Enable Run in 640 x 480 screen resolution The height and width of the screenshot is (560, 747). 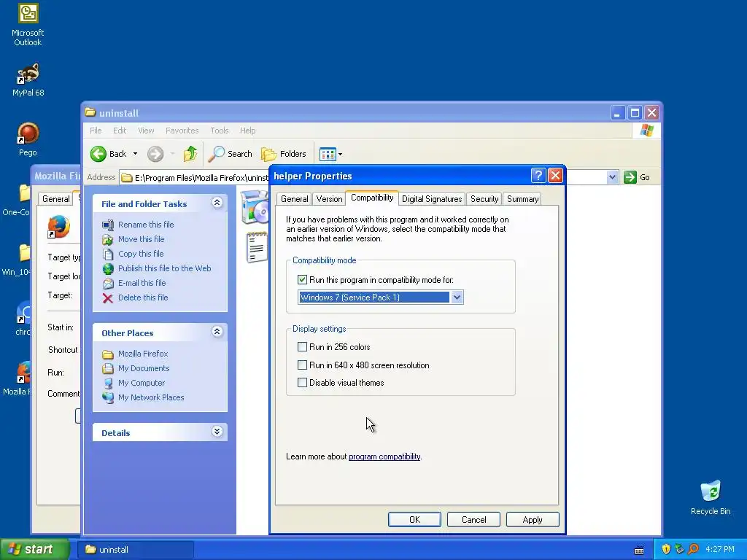click(x=302, y=365)
